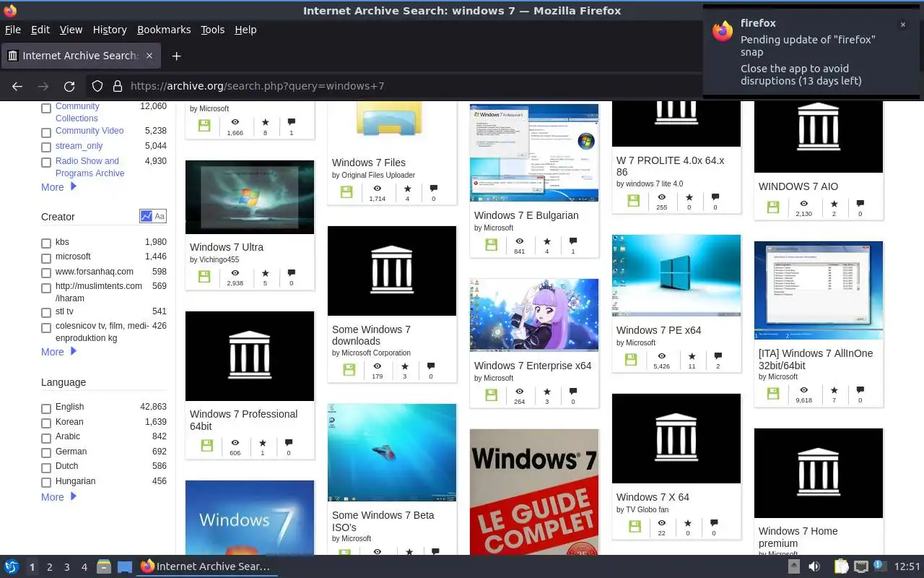The image size is (924, 578).
Task: Switch Creator list to chart view
Action: (147, 216)
